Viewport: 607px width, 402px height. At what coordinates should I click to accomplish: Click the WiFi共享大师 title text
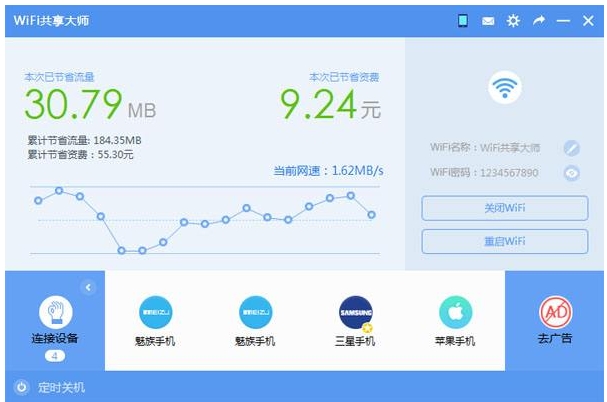[51, 21]
